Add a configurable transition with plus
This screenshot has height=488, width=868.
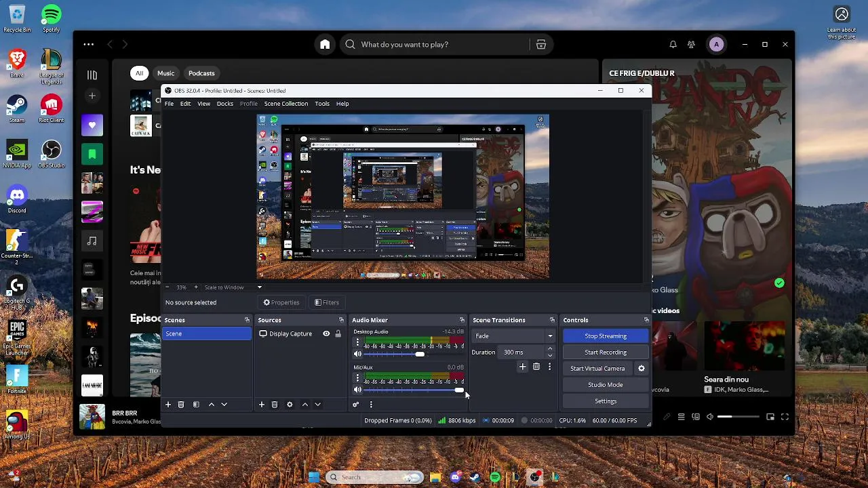pos(522,367)
